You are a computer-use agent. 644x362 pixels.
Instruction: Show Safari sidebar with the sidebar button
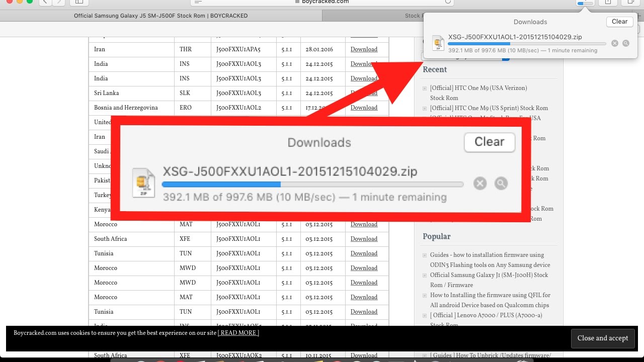coord(79,2)
